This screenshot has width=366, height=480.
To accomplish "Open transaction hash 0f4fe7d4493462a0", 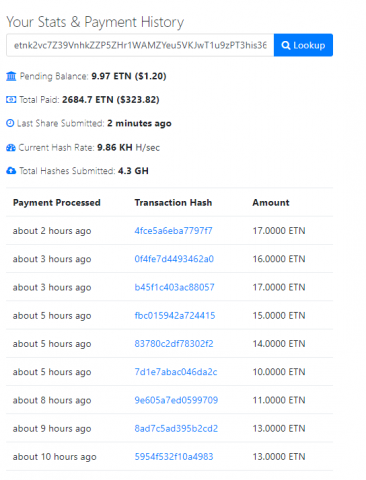I will pos(174,259).
